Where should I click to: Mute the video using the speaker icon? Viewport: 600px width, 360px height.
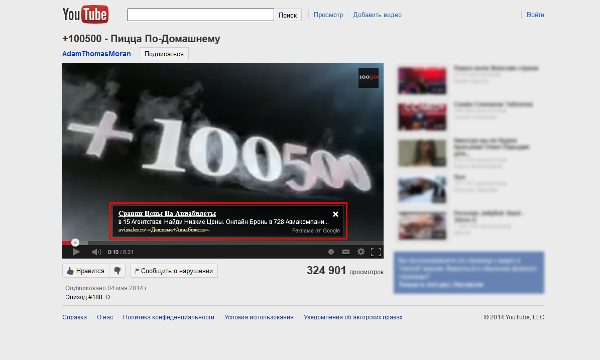(x=96, y=252)
